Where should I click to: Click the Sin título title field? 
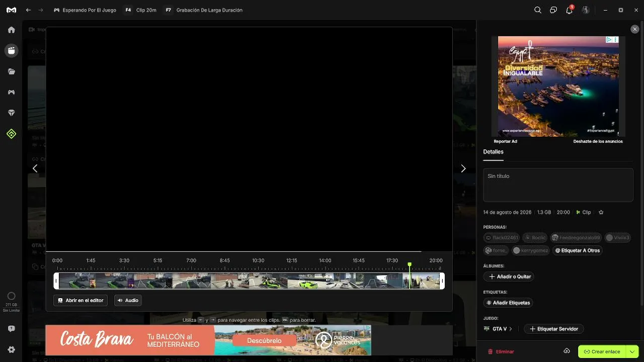[x=558, y=185]
